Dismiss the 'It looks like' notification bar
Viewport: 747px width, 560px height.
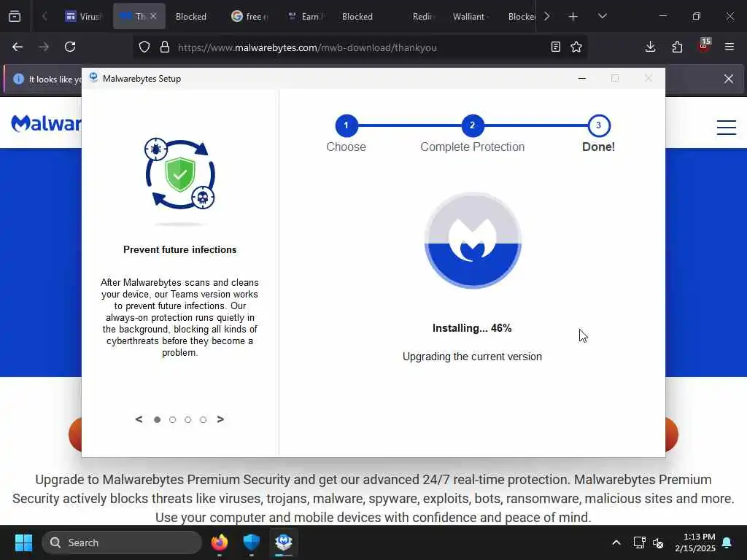coord(729,79)
